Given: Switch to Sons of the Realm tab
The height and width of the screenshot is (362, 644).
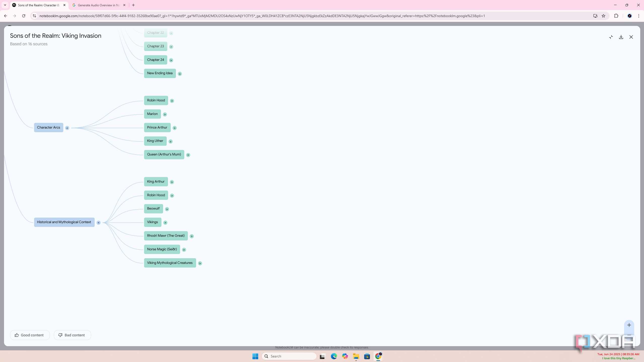Looking at the screenshot, I should point(39,5).
